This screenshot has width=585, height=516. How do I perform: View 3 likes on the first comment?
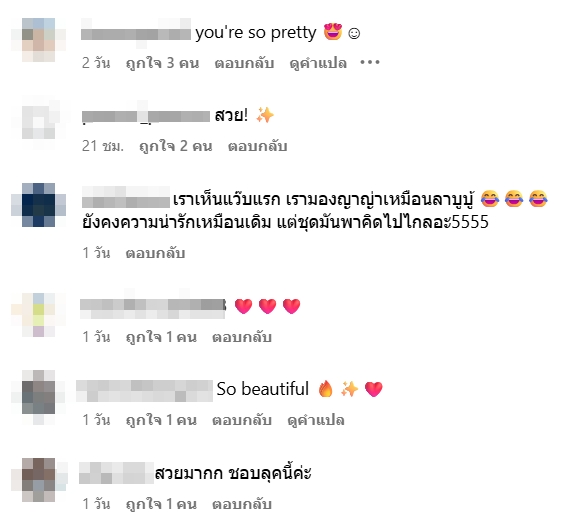click(x=162, y=63)
